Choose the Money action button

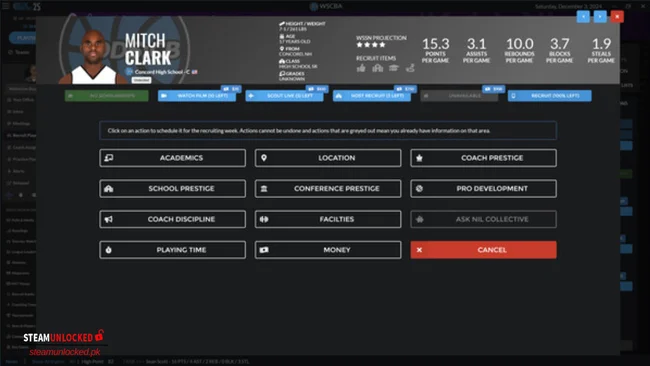(328, 250)
